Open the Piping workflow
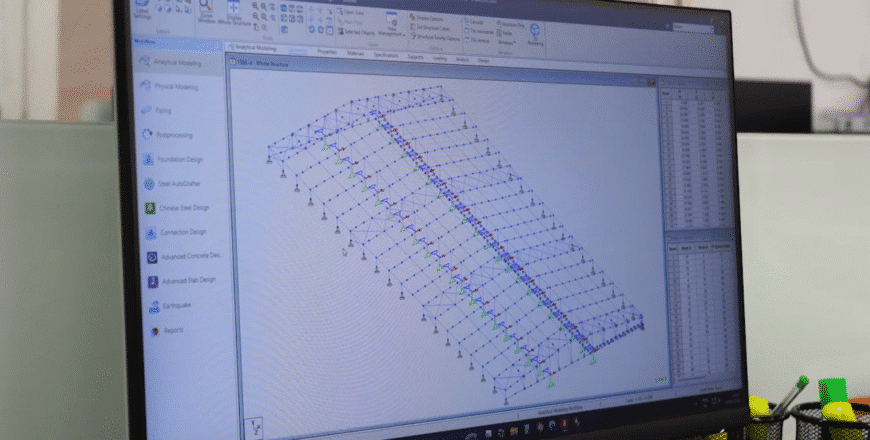The image size is (870, 440). tap(162, 111)
